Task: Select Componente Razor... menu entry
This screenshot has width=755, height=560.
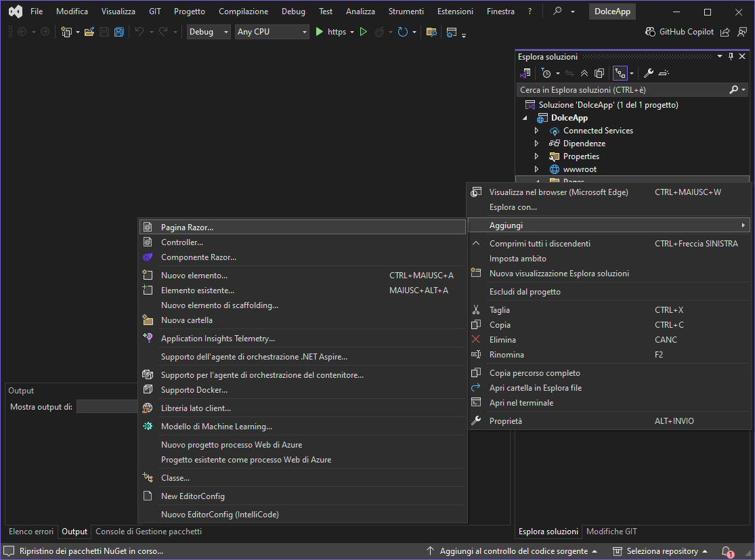Action: 303,257
